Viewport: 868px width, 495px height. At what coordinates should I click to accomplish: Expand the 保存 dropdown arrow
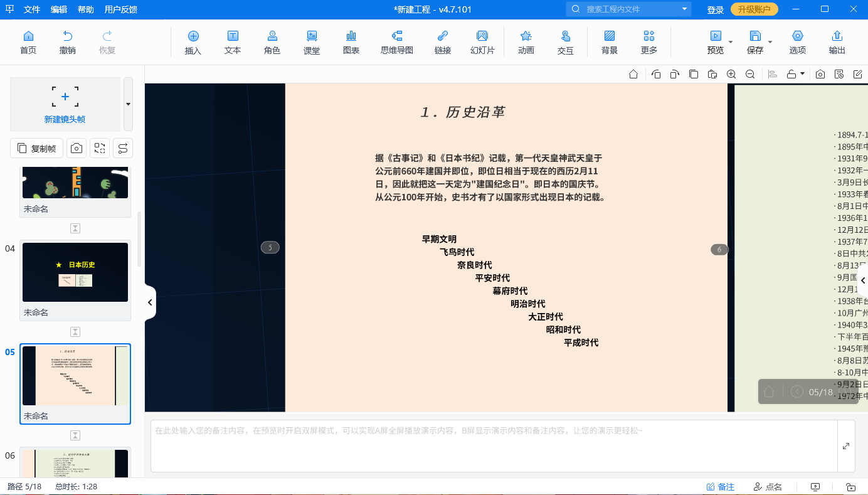770,43
